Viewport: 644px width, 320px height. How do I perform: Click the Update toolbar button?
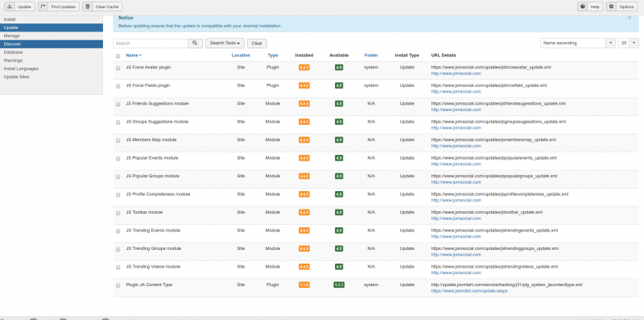(19, 6)
